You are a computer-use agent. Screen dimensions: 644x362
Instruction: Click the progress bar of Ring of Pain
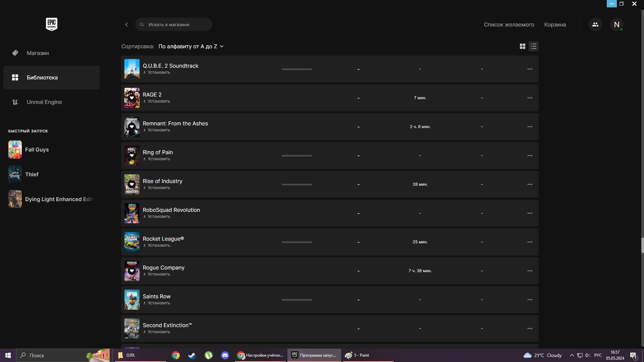click(x=297, y=156)
